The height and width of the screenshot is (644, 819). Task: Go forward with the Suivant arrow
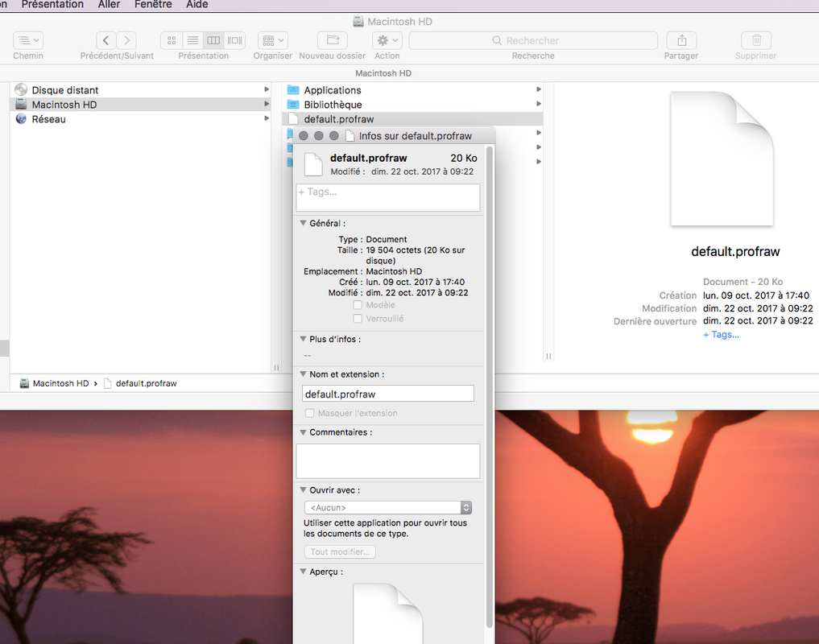(126, 40)
